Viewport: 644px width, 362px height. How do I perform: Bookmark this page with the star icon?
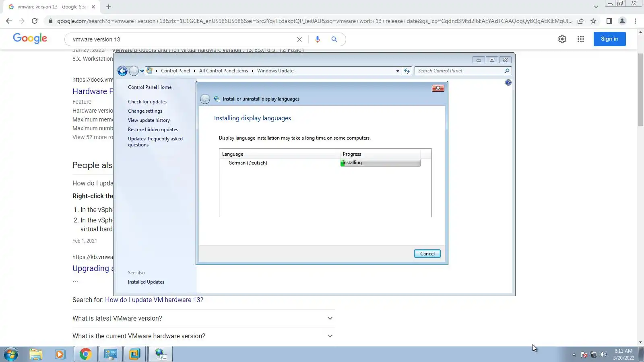[x=593, y=21]
